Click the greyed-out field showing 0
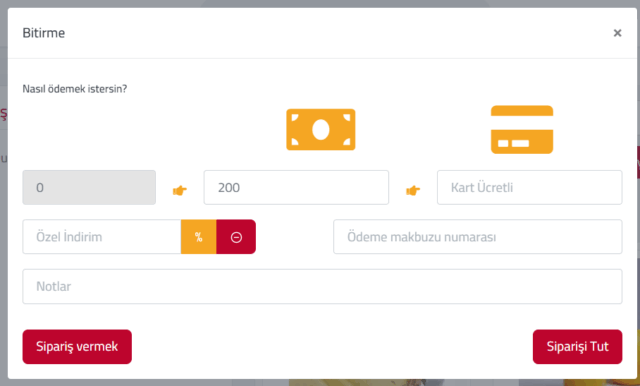This screenshot has width=640, height=386. [89, 187]
